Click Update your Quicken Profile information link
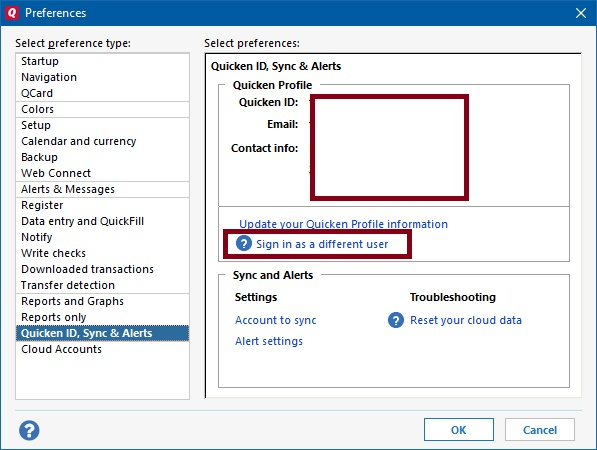This screenshot has height=450, width=597. [x=343, y=224]
